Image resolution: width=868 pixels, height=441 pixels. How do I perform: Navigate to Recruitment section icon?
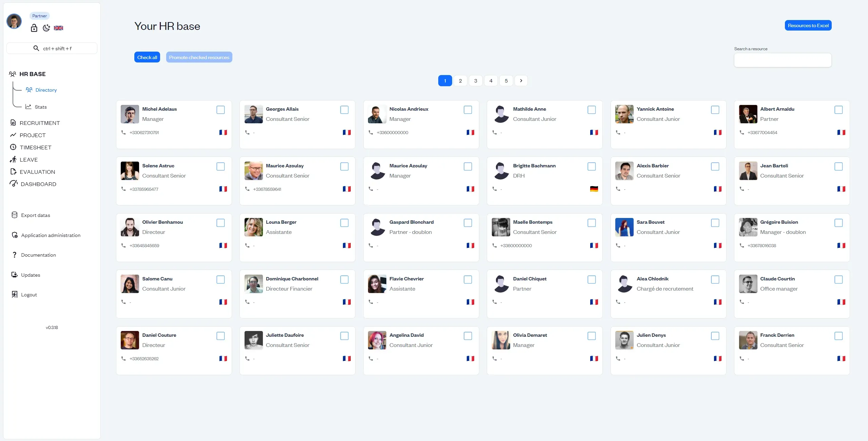pos(13,123)
